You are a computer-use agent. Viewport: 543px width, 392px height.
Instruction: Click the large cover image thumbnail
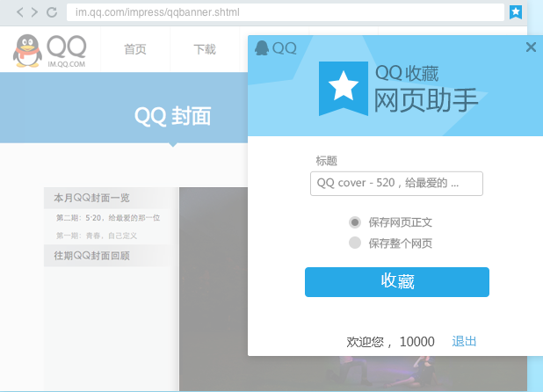214,289
